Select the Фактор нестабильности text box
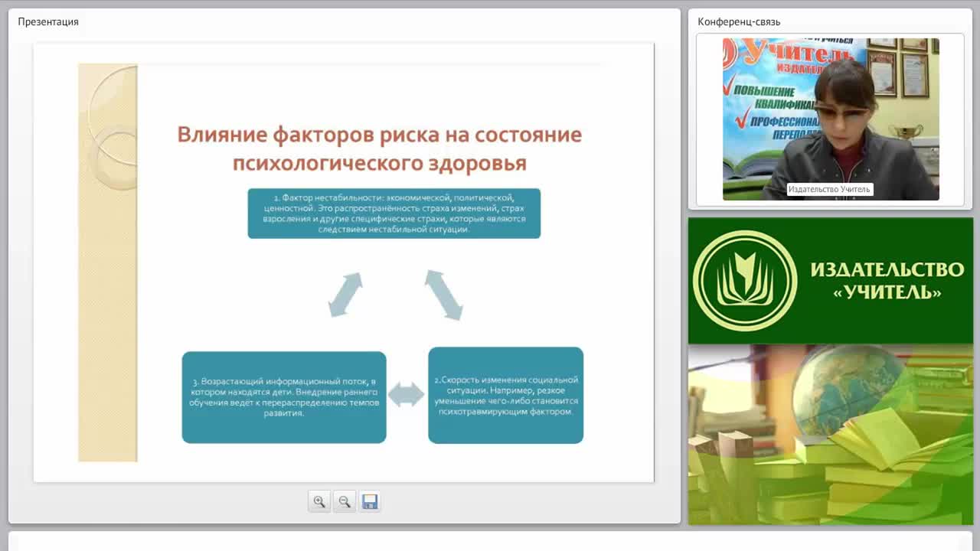 pyautogui.click(x=394, y=214)
